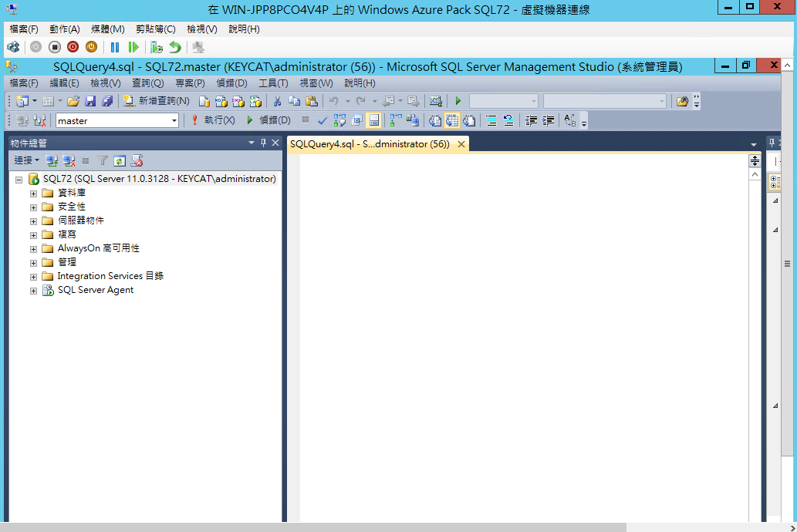Viewport: 797px width, 532px height.
Task: Click the Specify Template Parameter Values icon
Action: pos(570,120)
